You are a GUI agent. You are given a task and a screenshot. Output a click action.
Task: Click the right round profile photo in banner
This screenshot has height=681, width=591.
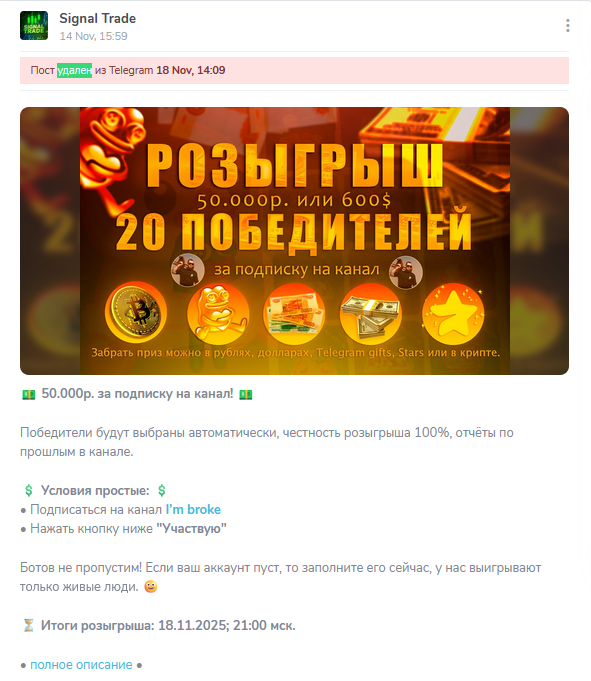point(406,272)
